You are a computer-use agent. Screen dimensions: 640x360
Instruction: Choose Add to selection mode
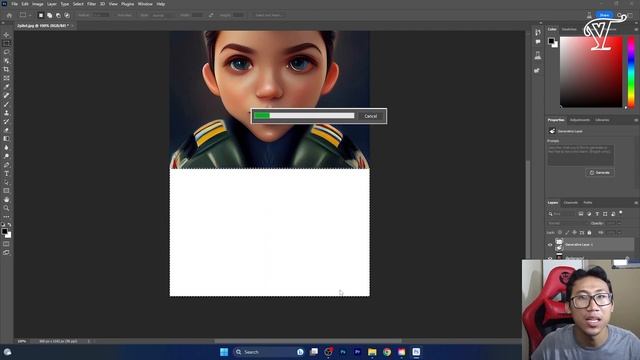point(49,15)
